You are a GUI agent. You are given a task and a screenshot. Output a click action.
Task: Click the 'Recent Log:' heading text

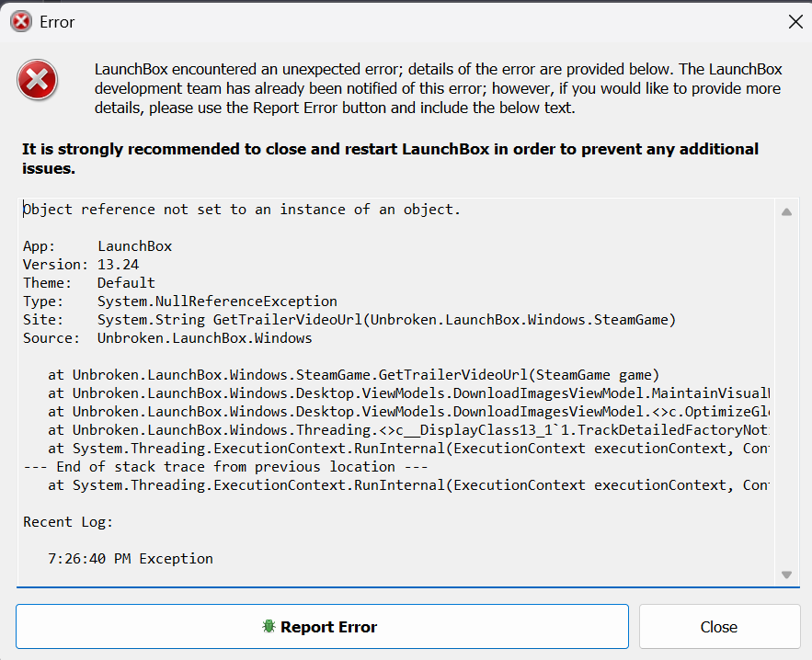(68, 522)
